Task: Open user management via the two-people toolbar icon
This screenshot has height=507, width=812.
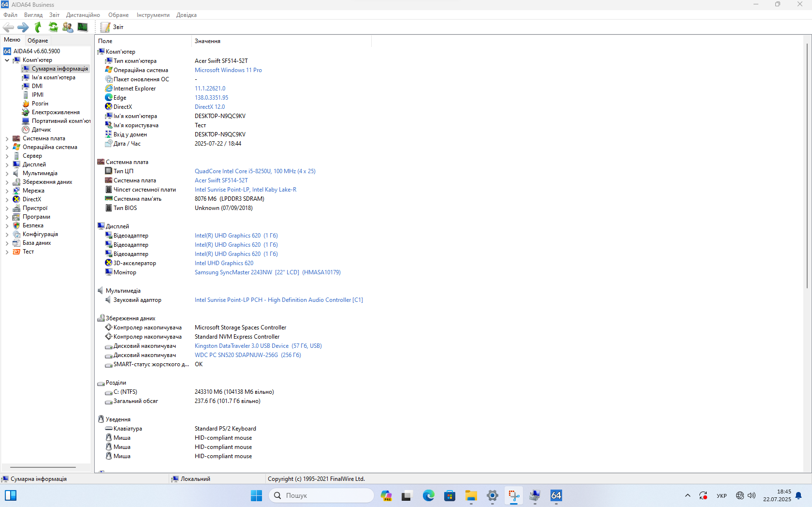Action: [x=68, y=27]
